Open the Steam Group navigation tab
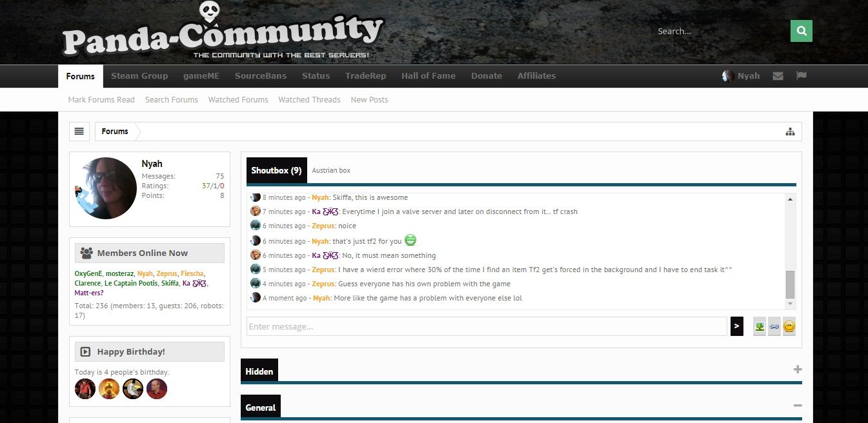This screenshot has height=423, width=868. coord(139,76)
